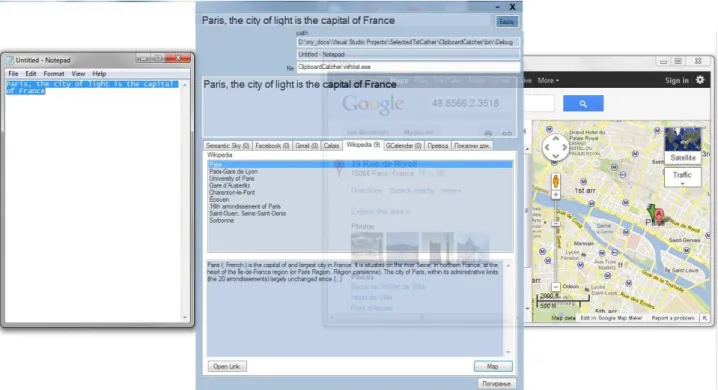Select Paris-Gare de Lyon in Wikipedia list
This screenshot has width=718, height=390.
234,172
